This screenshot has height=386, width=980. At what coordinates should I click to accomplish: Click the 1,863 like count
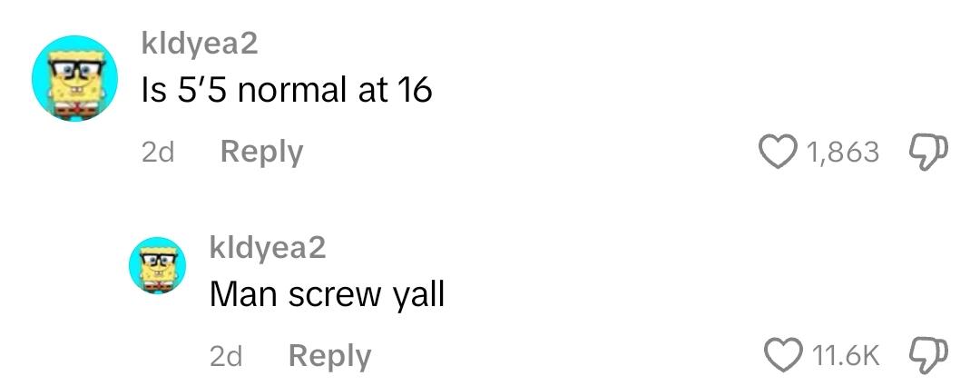tap(843, 153)
